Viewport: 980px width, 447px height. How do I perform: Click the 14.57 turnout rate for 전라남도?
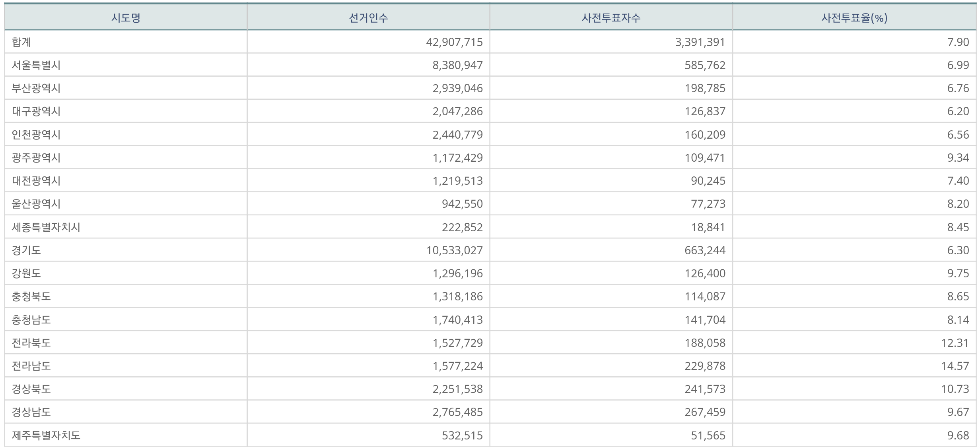coord(955,366)
